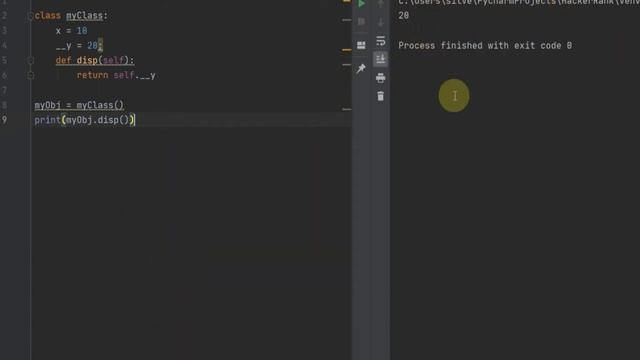Jump down the stack trace arrow
The width and height of the screenshot is (640, 360).
tap(380, 22)
